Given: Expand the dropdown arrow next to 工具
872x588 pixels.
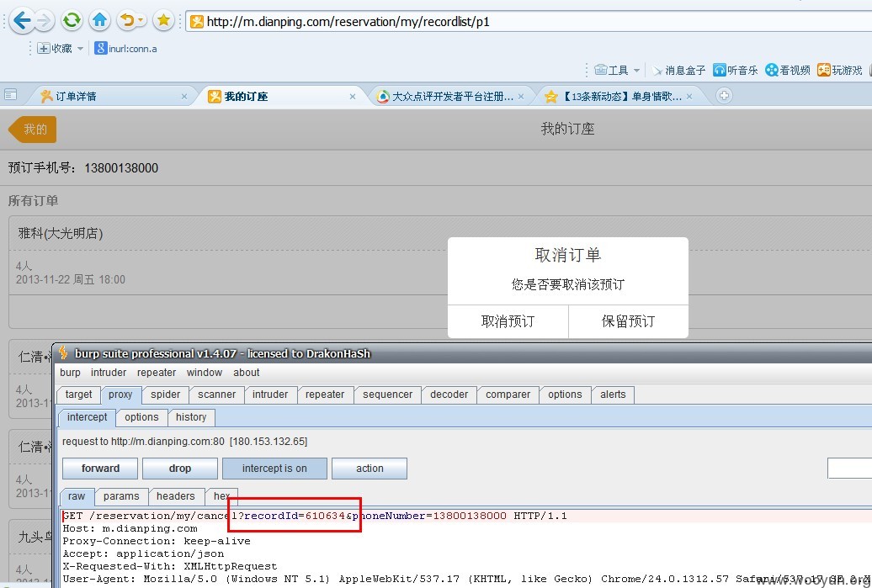Looking at the screenshot, I should [x=637, y=70].
